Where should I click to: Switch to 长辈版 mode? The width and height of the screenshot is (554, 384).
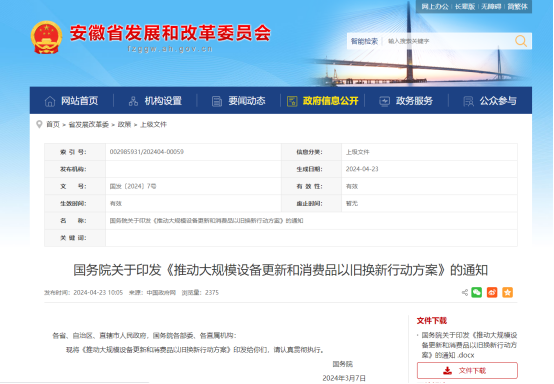pyautogui.click(x=465, y=6)
